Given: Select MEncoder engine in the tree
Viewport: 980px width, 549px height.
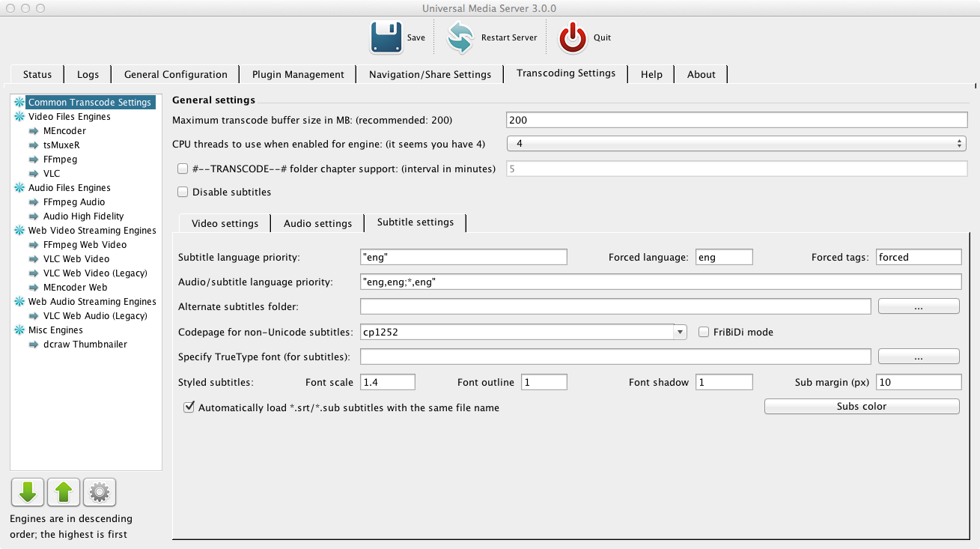Looking at the screenshot, I should coord(64,131).
